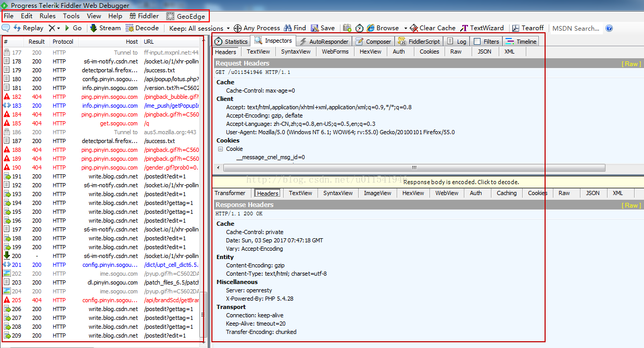Open the File menu

click(x=9, y=16)
